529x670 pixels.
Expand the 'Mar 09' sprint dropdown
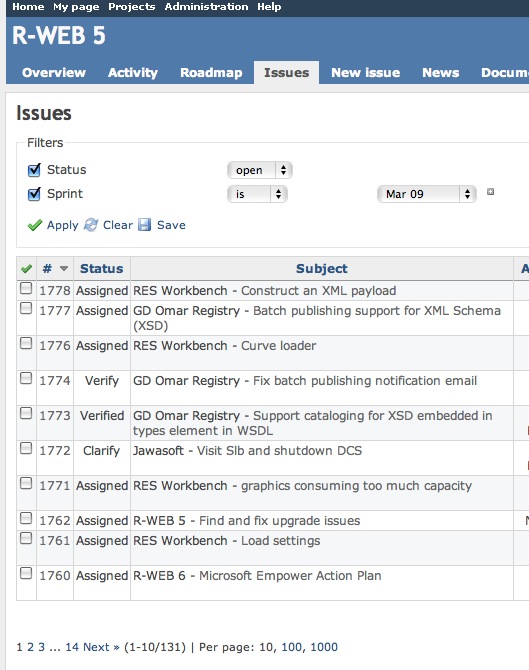426,194
